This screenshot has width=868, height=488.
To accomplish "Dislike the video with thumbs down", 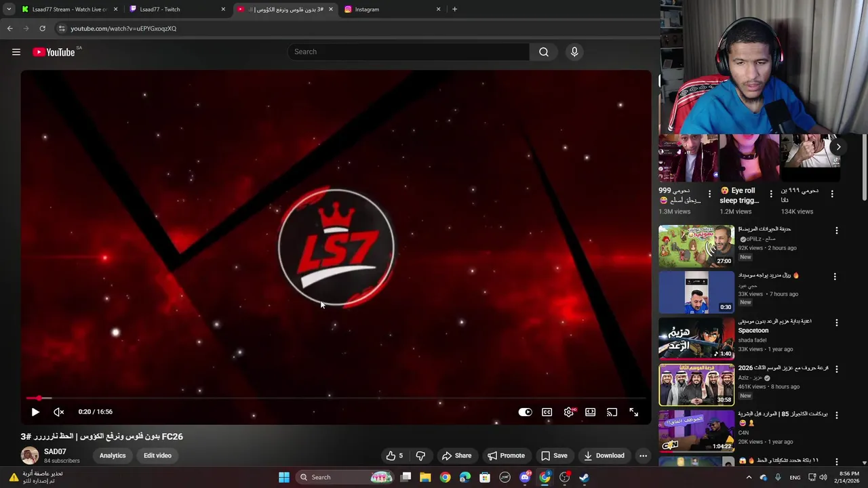I will tap(420, 455).
